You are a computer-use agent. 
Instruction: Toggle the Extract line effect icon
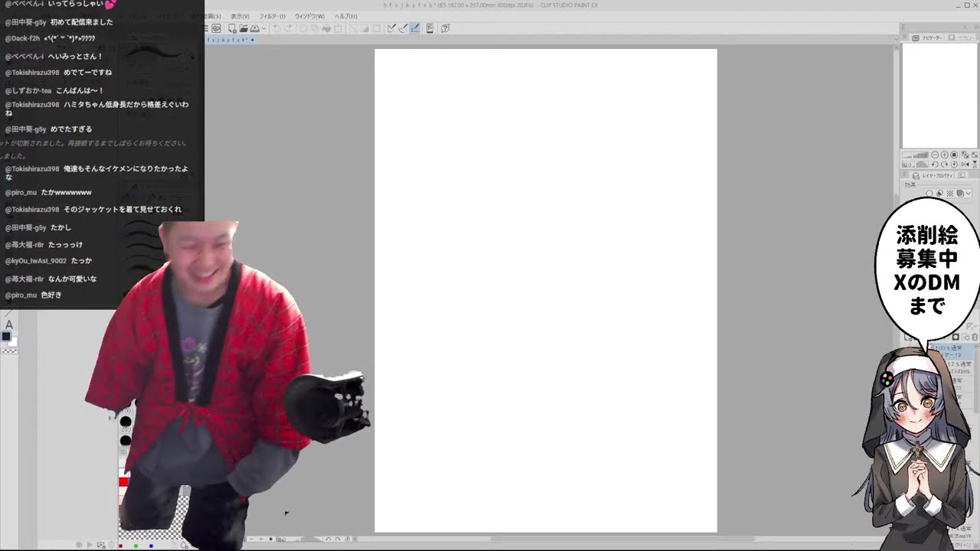click(x=939, y=193)
